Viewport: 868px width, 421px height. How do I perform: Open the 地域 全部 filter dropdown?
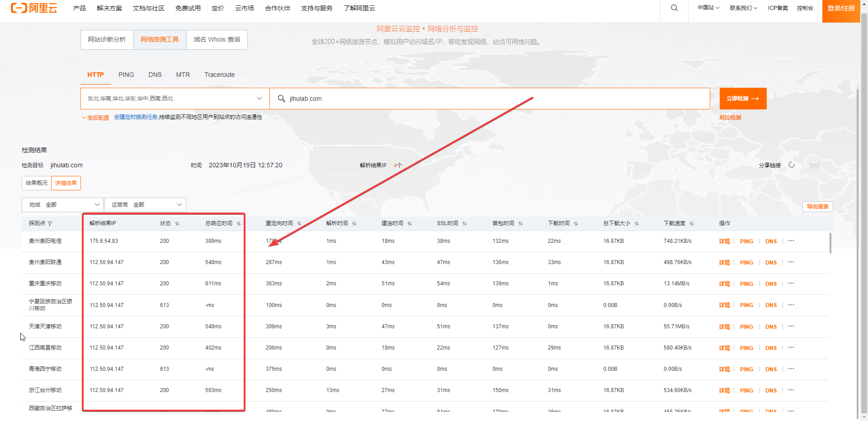63,205
